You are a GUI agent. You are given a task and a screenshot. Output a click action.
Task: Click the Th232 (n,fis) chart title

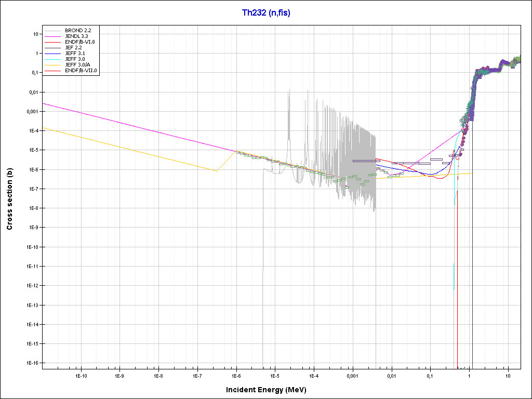point(266,12)
